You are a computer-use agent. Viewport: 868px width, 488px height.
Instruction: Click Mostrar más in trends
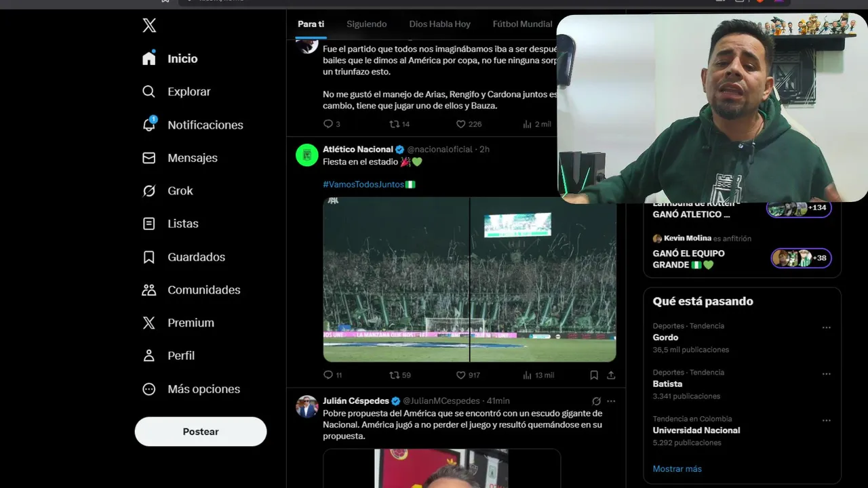[x=677, y=469]
